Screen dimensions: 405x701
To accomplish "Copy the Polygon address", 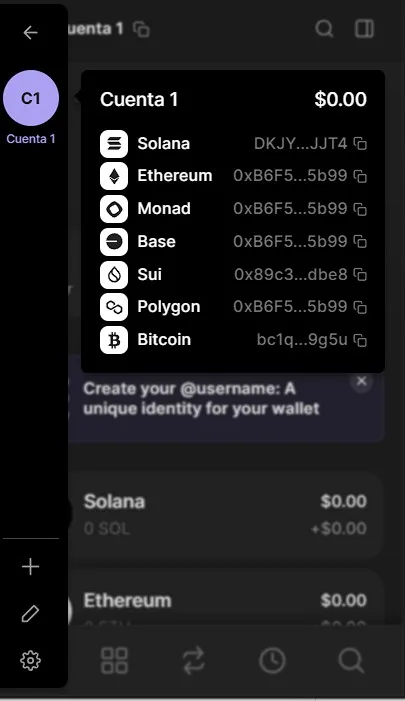I will point(360,307).
